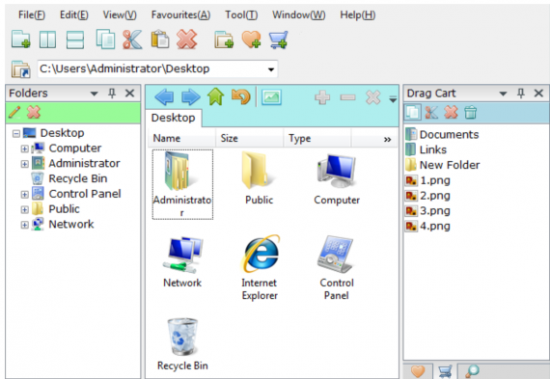Show more columns with the double chevron

[387, 139]
